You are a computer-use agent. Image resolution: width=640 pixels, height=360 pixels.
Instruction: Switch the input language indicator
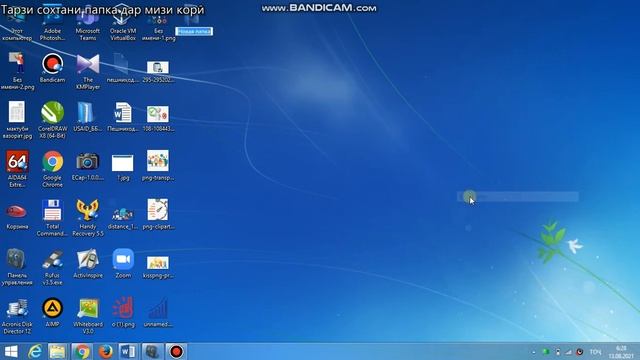coord(595,352)
